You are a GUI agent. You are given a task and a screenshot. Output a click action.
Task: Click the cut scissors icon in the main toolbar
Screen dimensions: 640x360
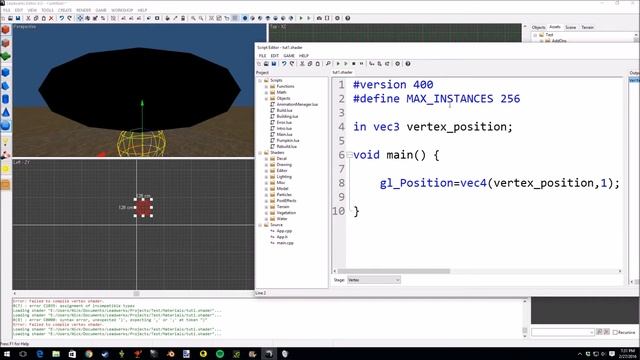pyautogui.click(x=28, y=18)
